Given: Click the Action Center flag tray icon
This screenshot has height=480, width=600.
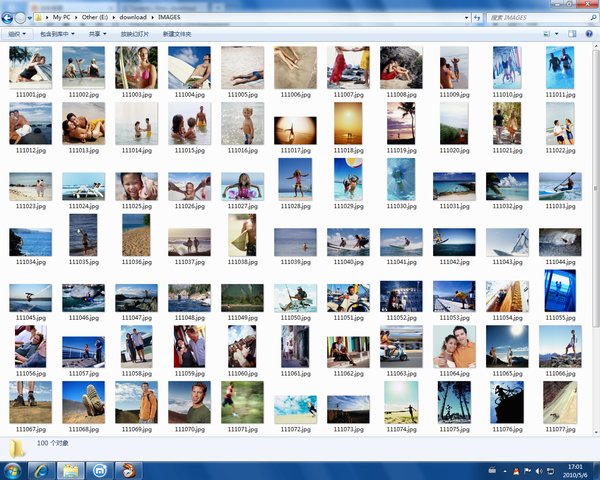Looking at the screenshot, I should (527, 471).
